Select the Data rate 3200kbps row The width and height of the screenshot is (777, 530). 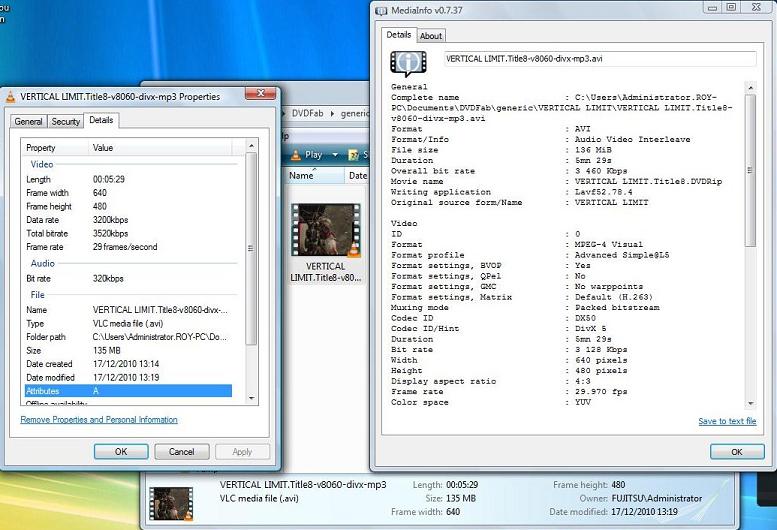tap(128, 220)
